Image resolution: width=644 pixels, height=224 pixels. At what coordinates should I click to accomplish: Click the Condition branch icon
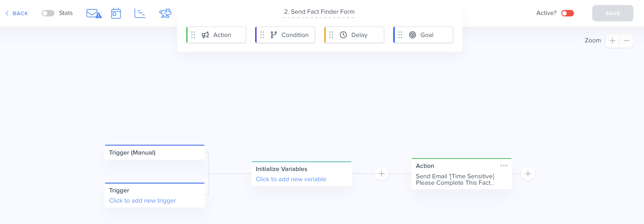[274, 35]
